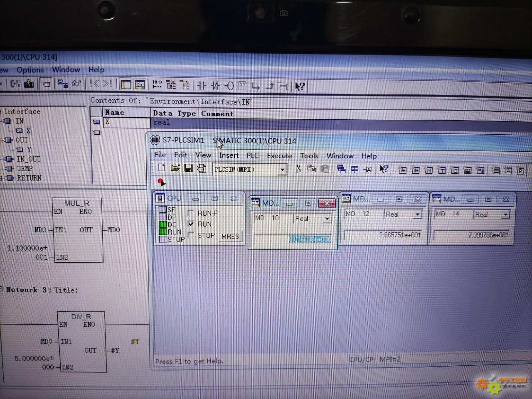
Task: Click #Y output of DIV_R block
Action: click(115, 350)
